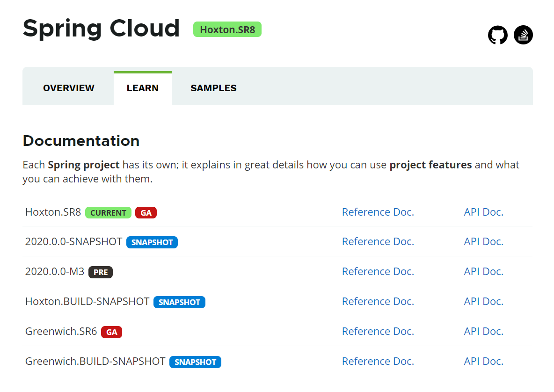Image resolution: width=554 pixels, height=392 pixels.
Task: Open Reference Doc. for Greenwich.BUILD-SNAPSHOT
Action: click(x=378, y=361)
